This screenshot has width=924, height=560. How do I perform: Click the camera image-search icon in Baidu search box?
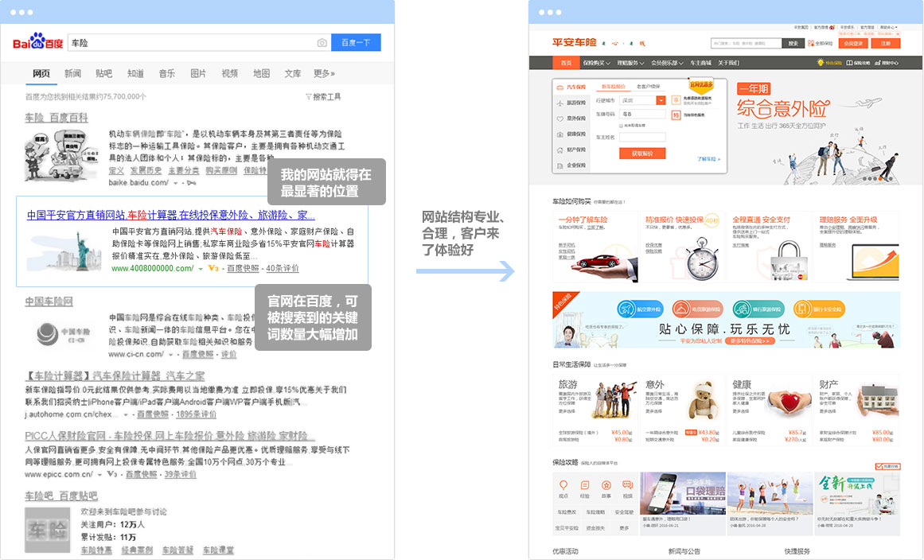(x=322, y=43)
